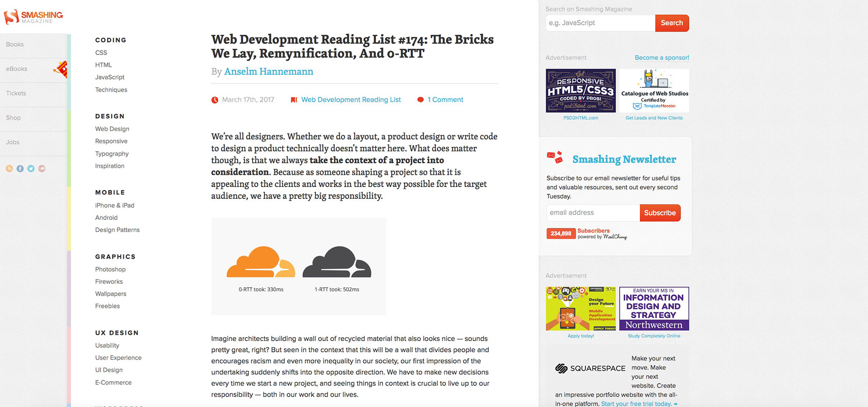Viewport: 868px width, 407px height.
Task: Click the red bookmark category icon
Action: click(x=294, y=100)
